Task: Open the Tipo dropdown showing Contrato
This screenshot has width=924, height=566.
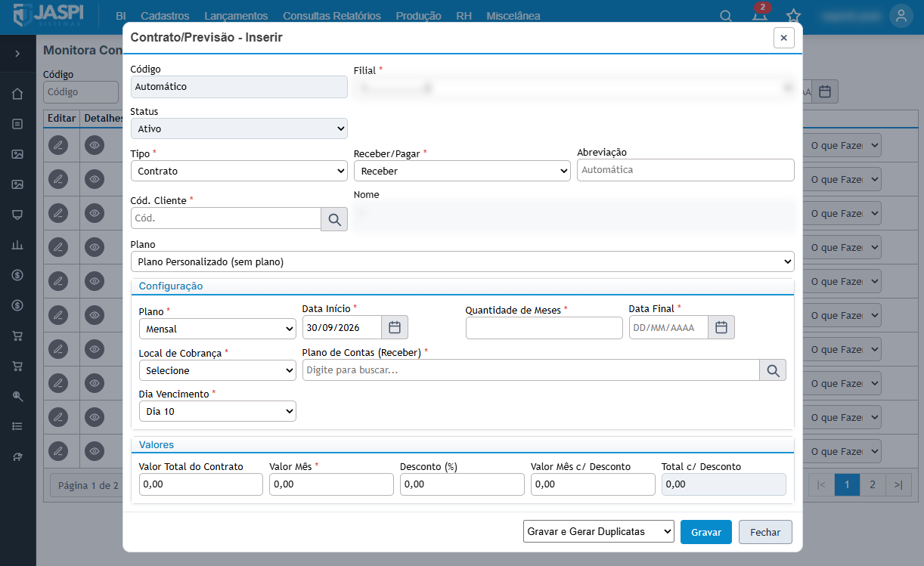Action: pos(239,171)
